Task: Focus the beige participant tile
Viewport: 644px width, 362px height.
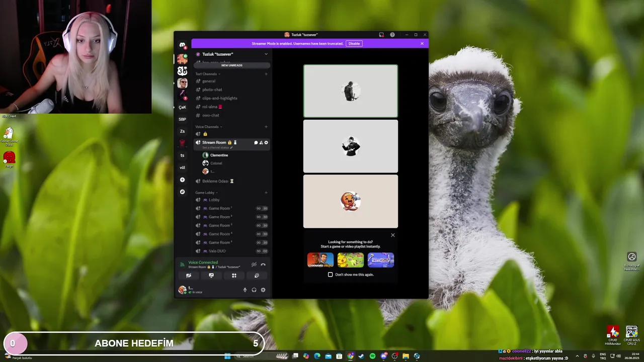Action: pyautogui.click(x=351, y=201)
